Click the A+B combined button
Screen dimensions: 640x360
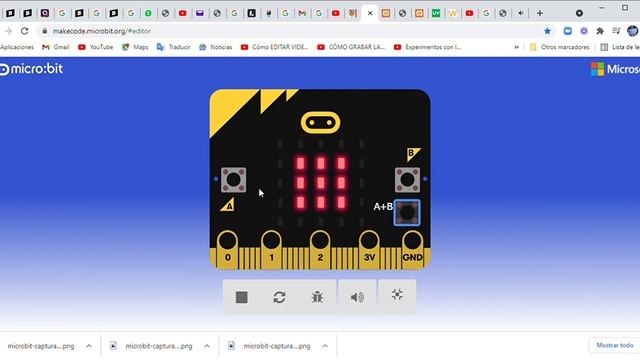(407, 212)
